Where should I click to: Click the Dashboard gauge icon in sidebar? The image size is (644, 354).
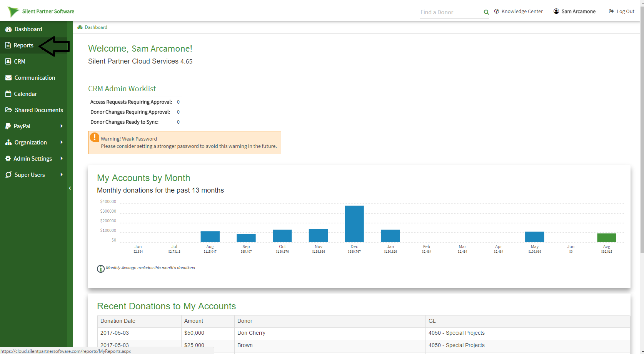pyautogui.click(x=8, y=29)
